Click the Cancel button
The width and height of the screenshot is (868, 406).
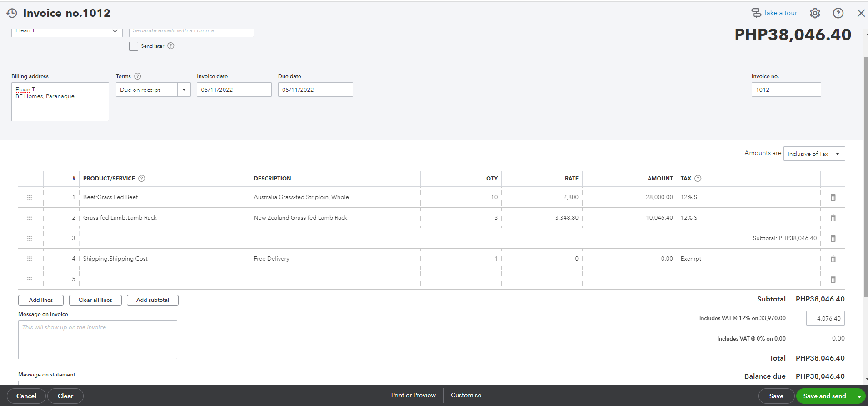coord(26,396)
